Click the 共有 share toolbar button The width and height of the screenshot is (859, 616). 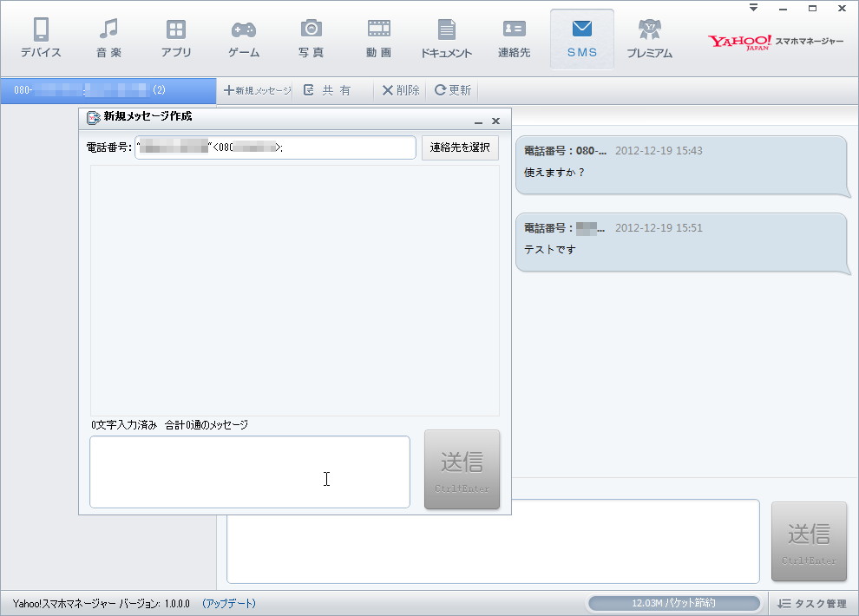(328, 90)
